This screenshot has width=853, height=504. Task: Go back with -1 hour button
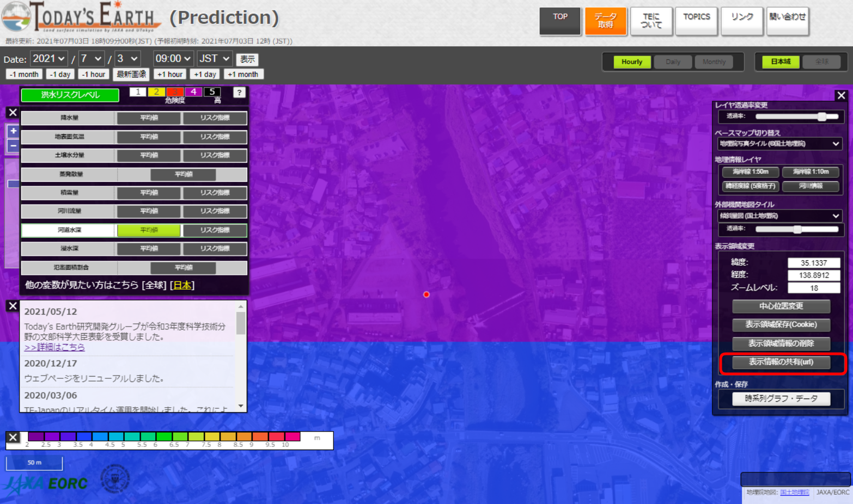tap(94, 75)
